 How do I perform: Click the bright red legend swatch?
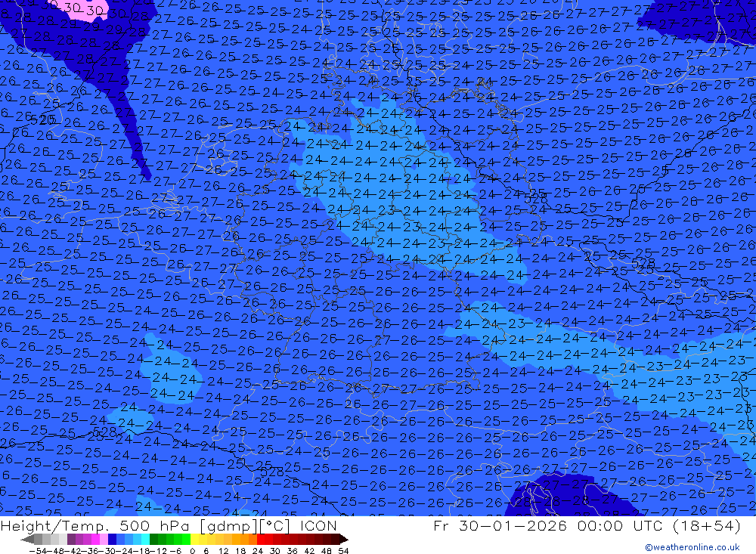261,539
